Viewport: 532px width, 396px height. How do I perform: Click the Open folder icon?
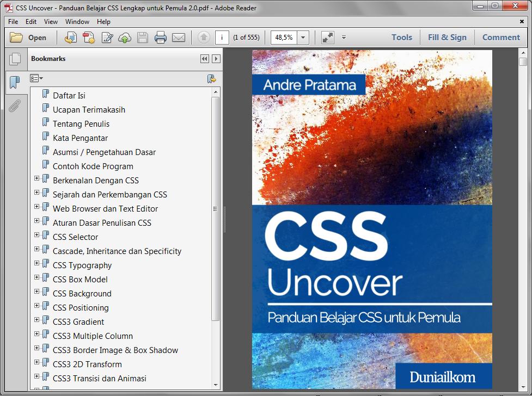pos(16,38)
